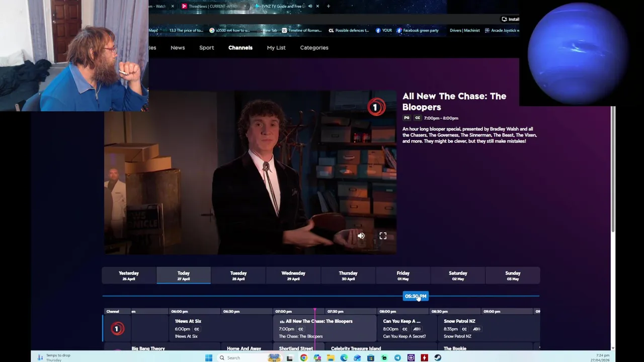Open red lightning bolt app in taskbar
Screen dimensions: 644x362
tap(424, 358)
